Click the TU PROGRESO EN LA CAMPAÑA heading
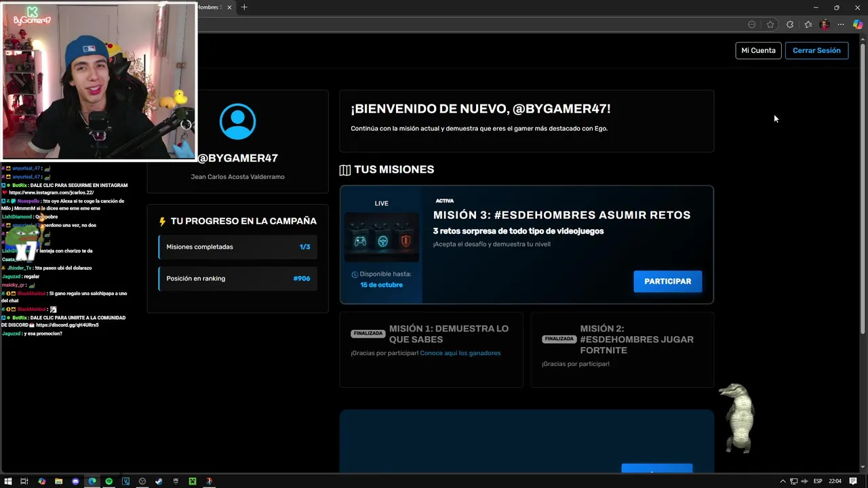The width and height of the screenshot is (868, 488). [x=243, y=221]
